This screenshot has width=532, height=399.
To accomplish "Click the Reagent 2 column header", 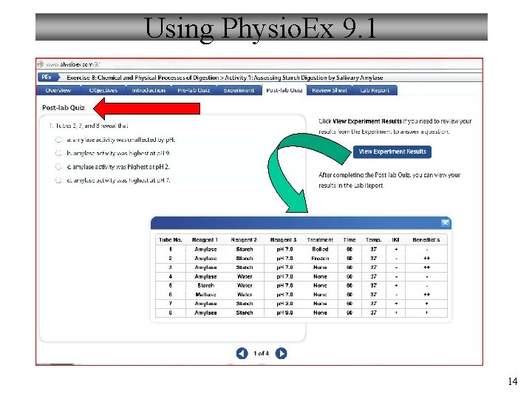I will point(244,239).
